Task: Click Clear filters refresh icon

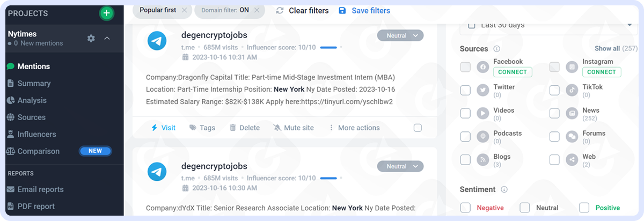Action: [280, 11]
